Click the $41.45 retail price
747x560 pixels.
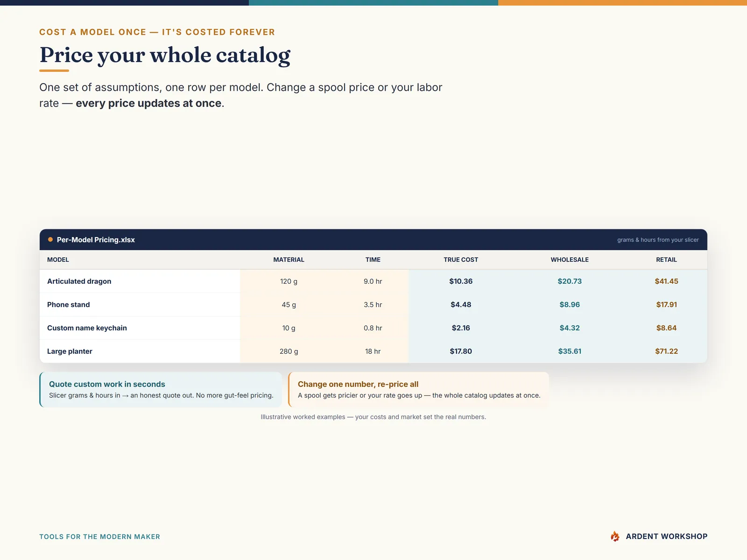coord(666,281)
